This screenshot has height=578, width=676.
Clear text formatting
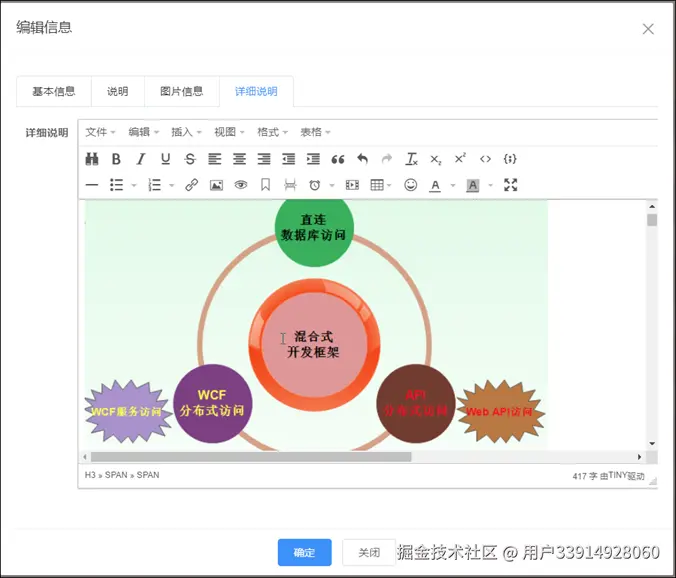(411, 159)
